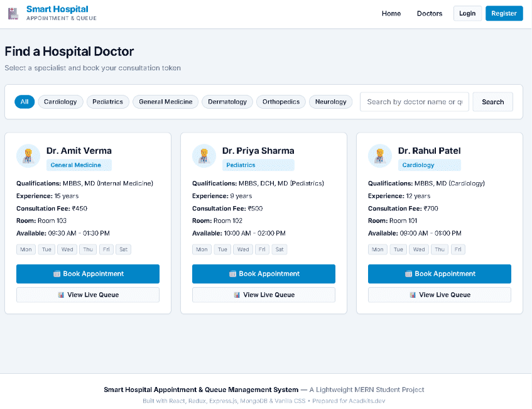The width and height of the screenshot is (532, 409).
Task: Click Dr. Amit Verma's avatar icon
Action: point(28,156)
